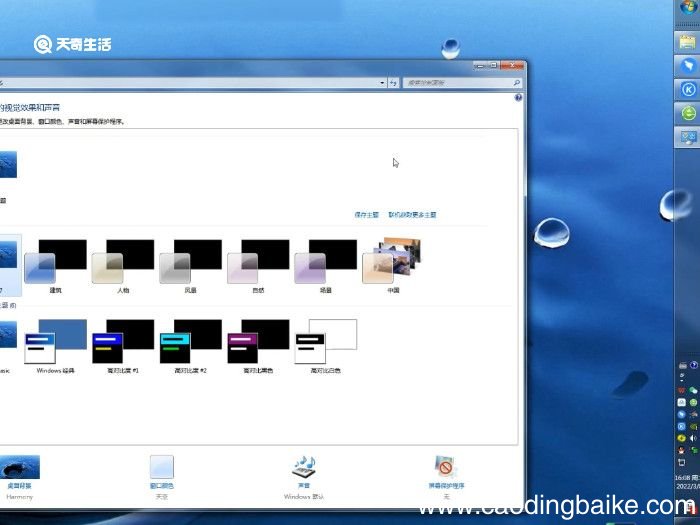Screen dimensions: 700x525
Task: Select the 高对比黑色 theme
Action: (x=258, y=346)
